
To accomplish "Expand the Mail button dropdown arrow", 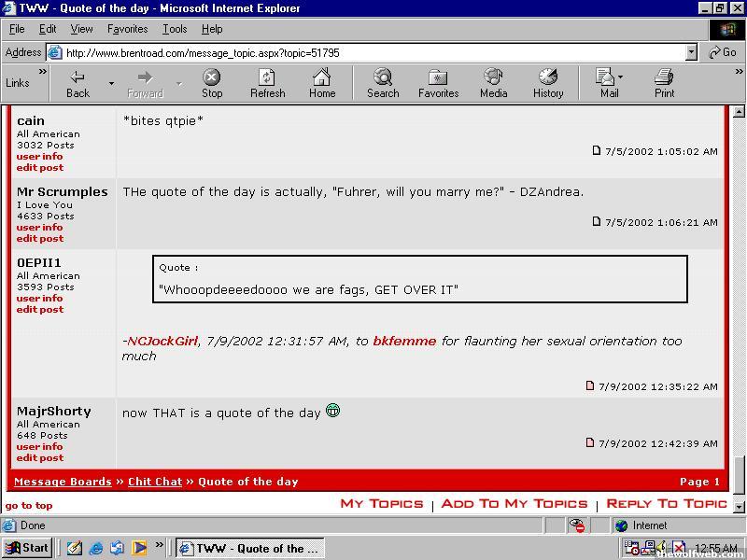I will [x=621, y=77].
